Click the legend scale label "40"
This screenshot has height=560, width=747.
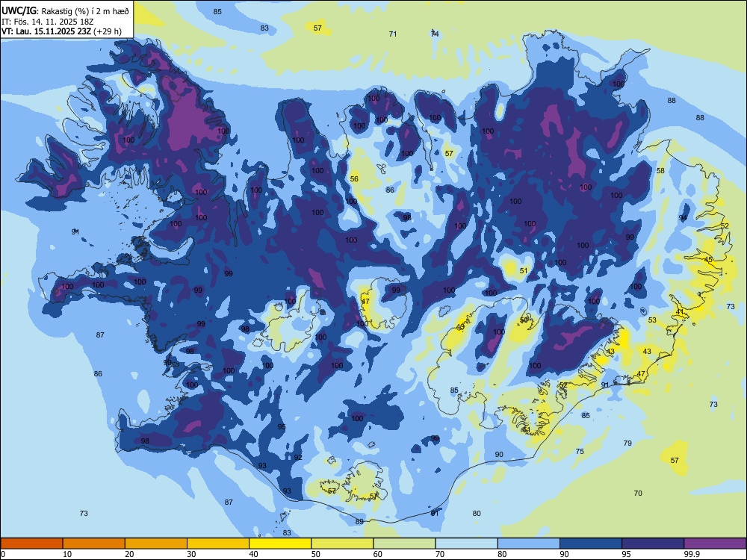[253, 554]
